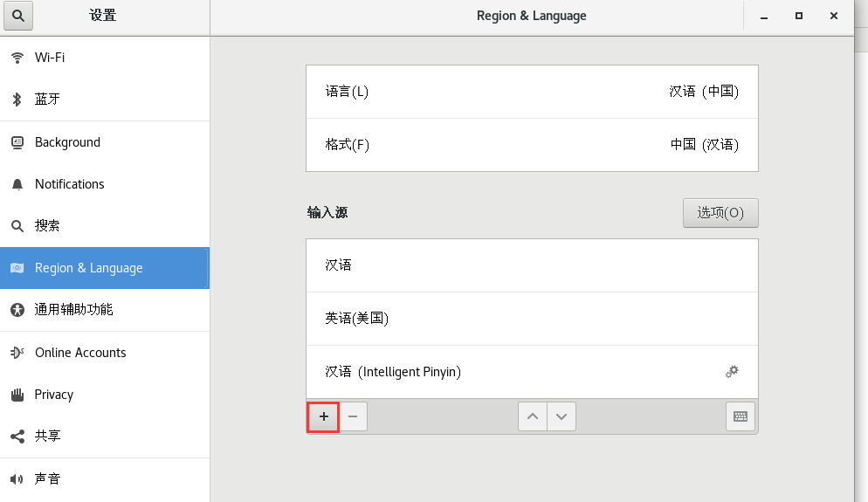Screen dimensions: 868x502
Task: Select the 英语(美国) input source
Action: pos(532,319)
